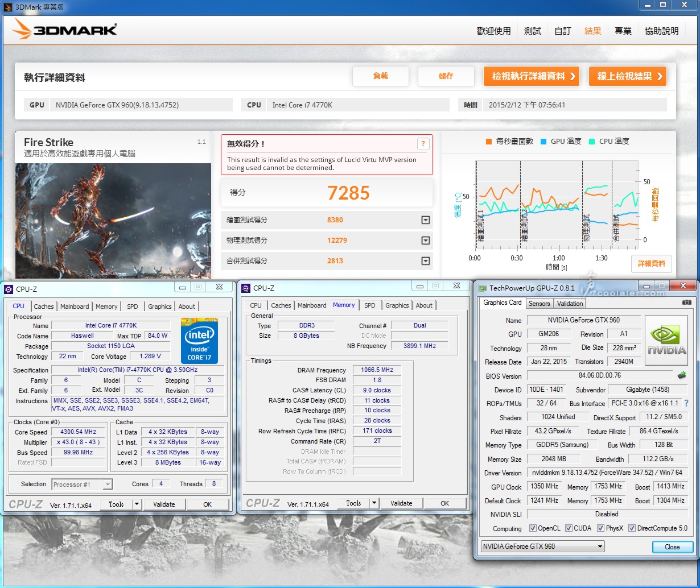Image resolution: width=700 pixels, height=588 pixels.
Task: Switch to Sensors tab in GPU-Z
Action: coord(540,304)
